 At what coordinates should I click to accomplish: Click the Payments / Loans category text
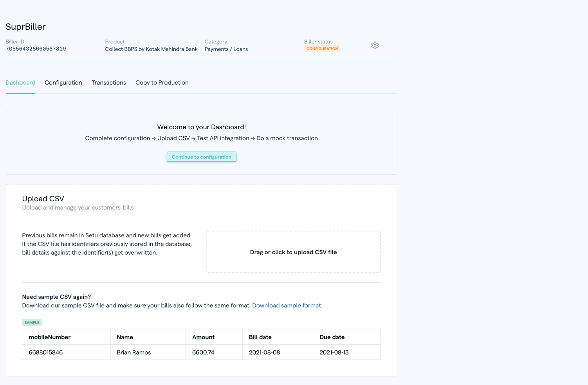pos(226,49)
